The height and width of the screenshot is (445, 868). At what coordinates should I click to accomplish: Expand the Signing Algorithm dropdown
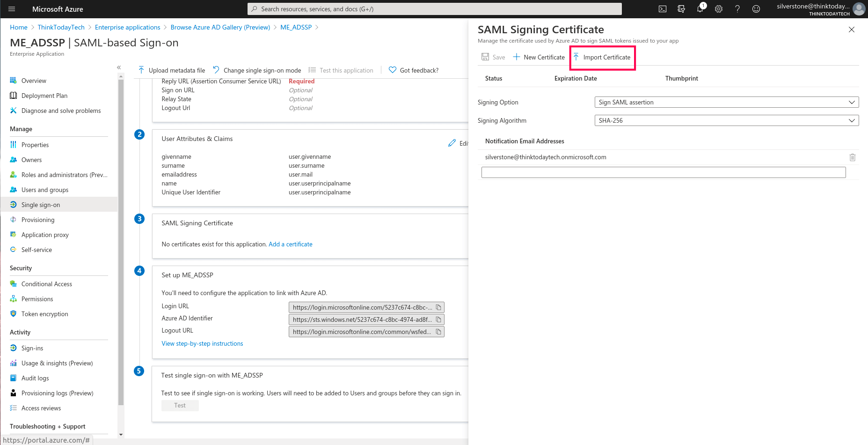[726, 120]
